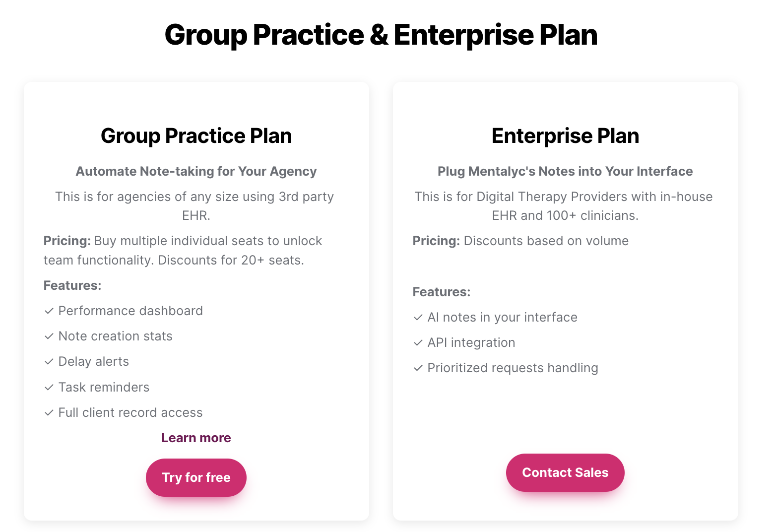Click the checkmark beside Task reminders
The image size is (774, 532).
(x=49, y=388)
